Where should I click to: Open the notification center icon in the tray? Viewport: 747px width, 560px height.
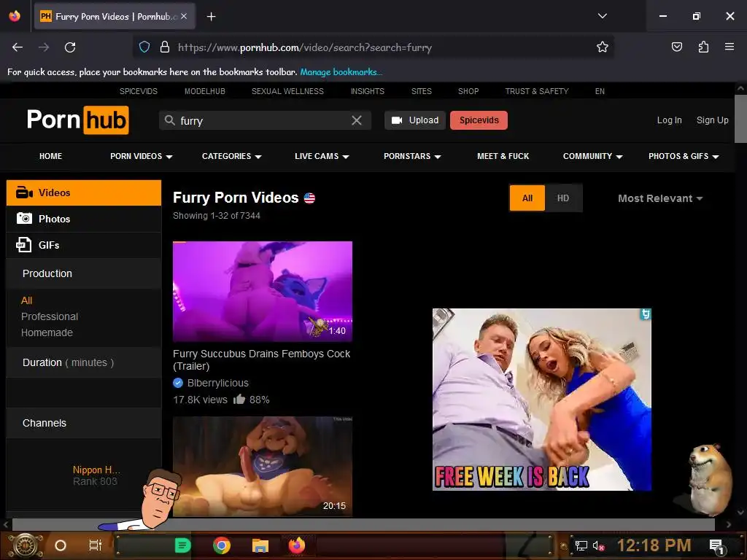(716, 546)
